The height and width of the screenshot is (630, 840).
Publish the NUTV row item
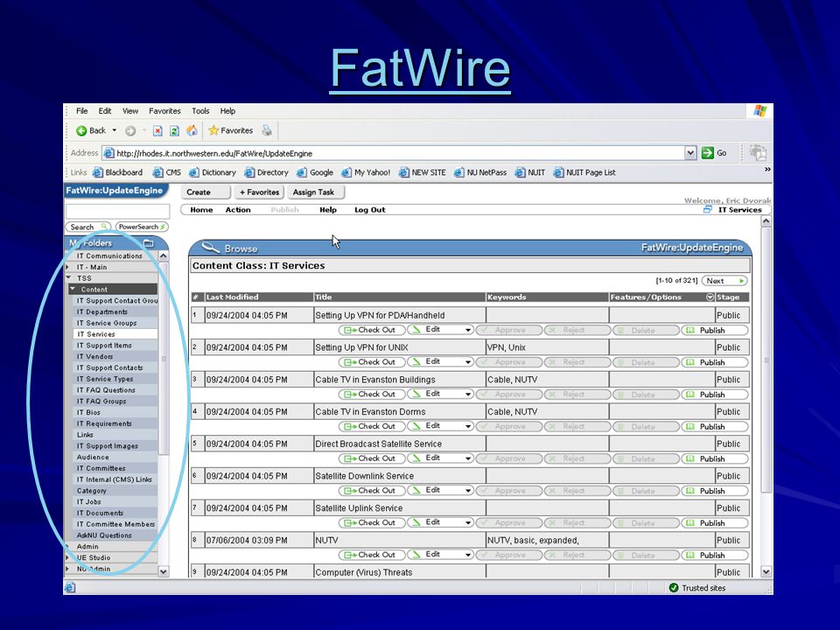(x=714, y=555)
